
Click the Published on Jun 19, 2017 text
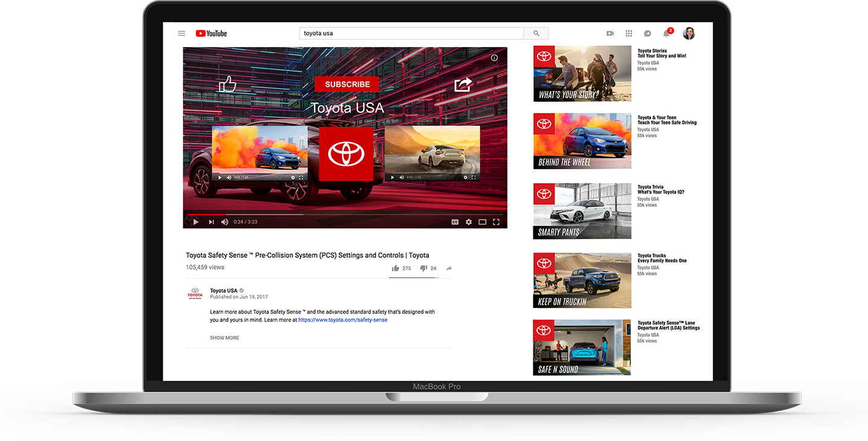tap(239, 297)
